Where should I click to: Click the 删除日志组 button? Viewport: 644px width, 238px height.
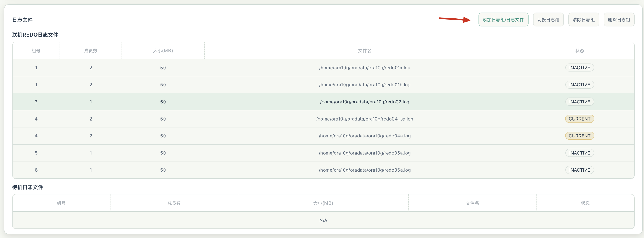coord(619,20)
